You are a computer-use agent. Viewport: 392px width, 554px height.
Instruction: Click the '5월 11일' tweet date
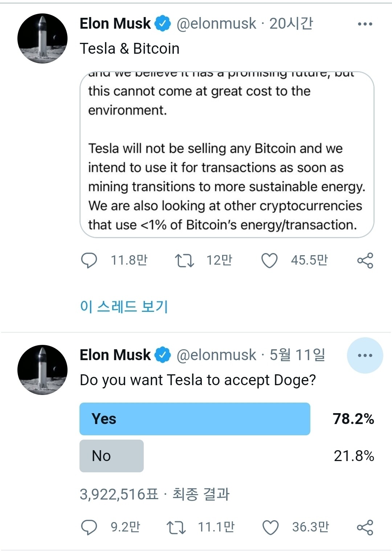(x=297, y=355)
